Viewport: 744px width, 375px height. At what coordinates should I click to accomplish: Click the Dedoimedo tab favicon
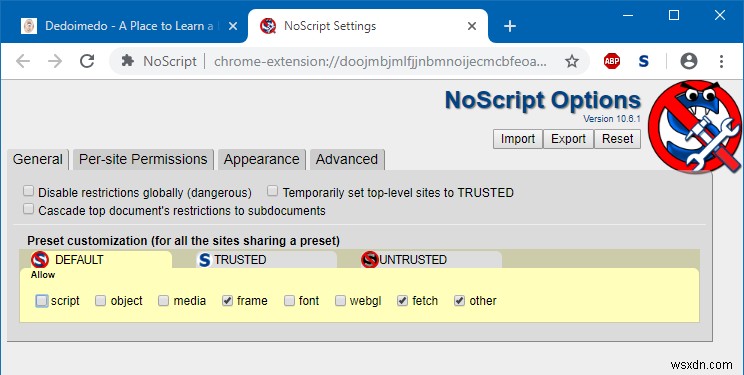coord(29,26)
